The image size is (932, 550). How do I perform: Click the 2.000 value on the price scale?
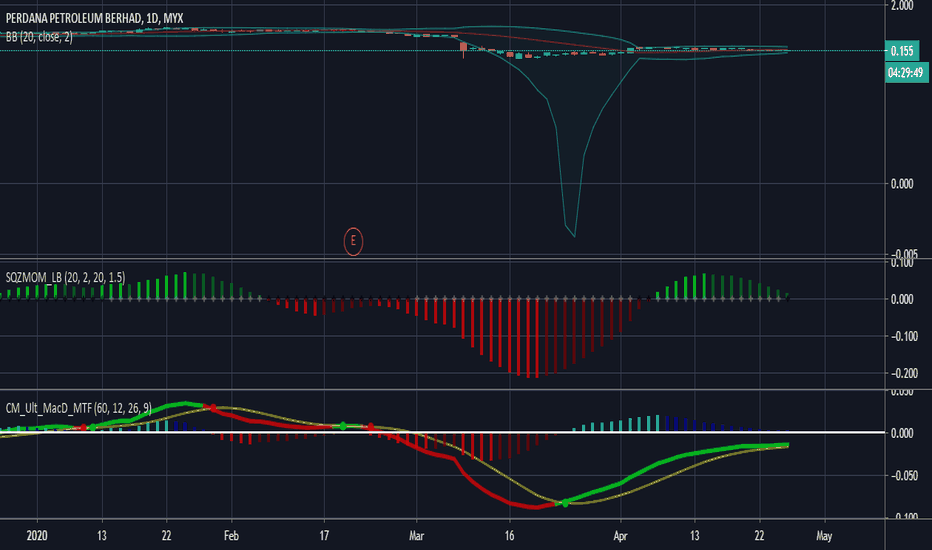click(x=901, y=6)
